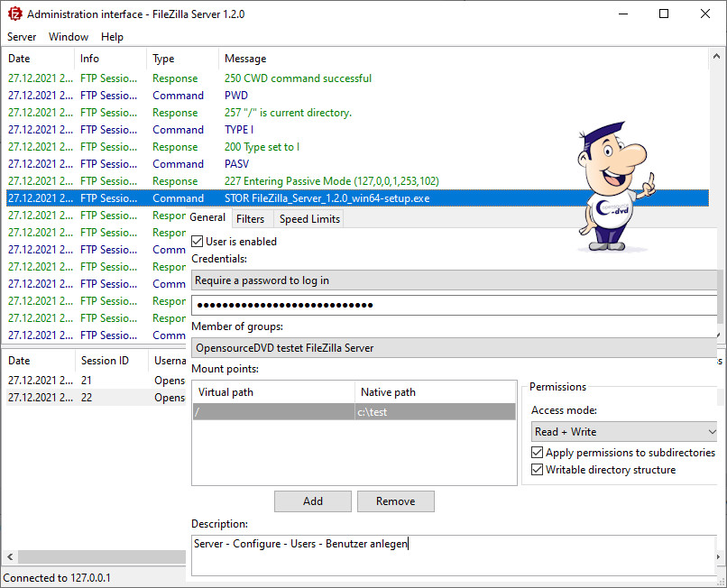
Task: Toggle the User is enabled checkbox
Action: (x=198, y=242)
